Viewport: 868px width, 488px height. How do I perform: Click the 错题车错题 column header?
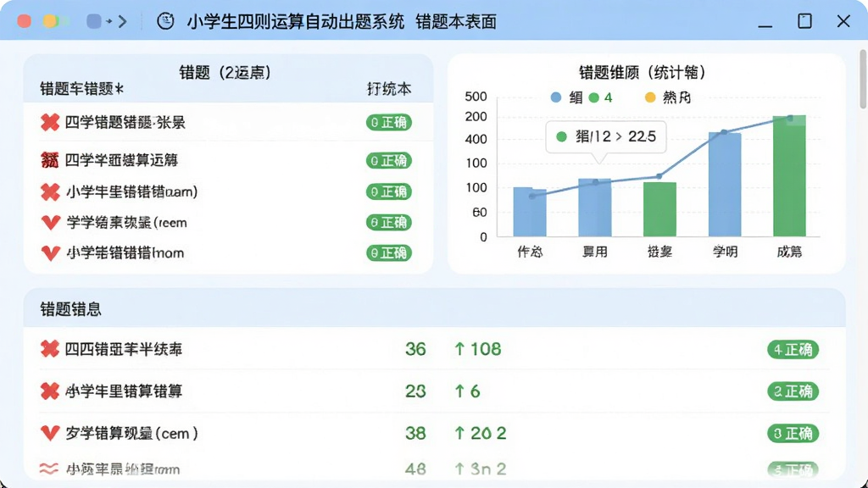click(x=82, y=88)
